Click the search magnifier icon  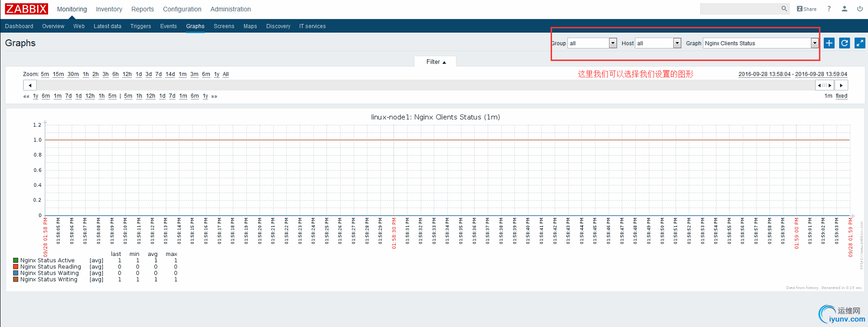pyautogui.click(x=784, y=9)
